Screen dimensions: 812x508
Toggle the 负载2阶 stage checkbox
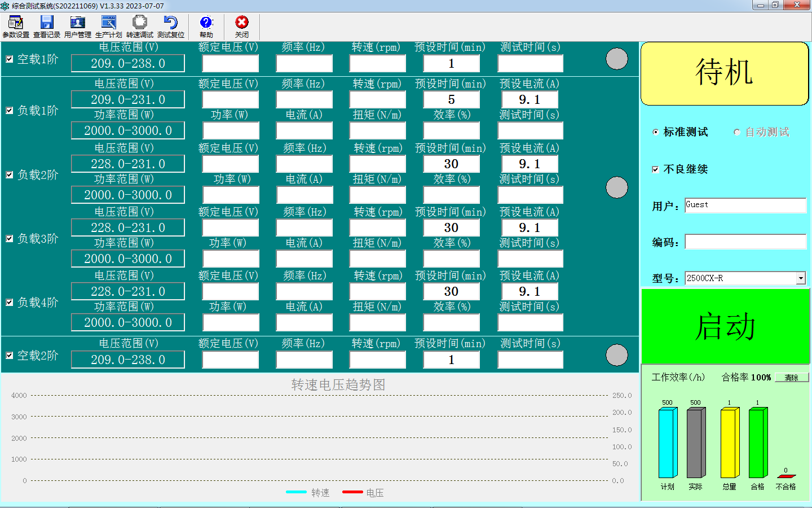point(10,175)
